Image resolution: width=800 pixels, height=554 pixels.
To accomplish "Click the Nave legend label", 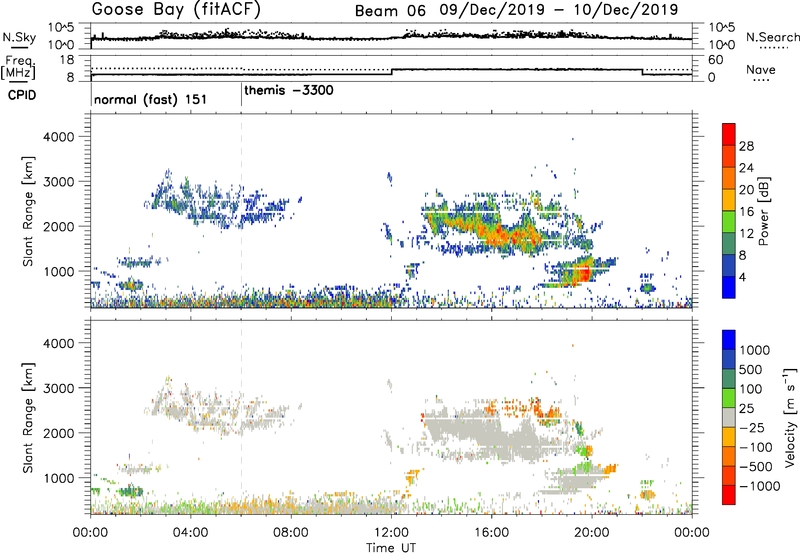I will pos(761,70).
